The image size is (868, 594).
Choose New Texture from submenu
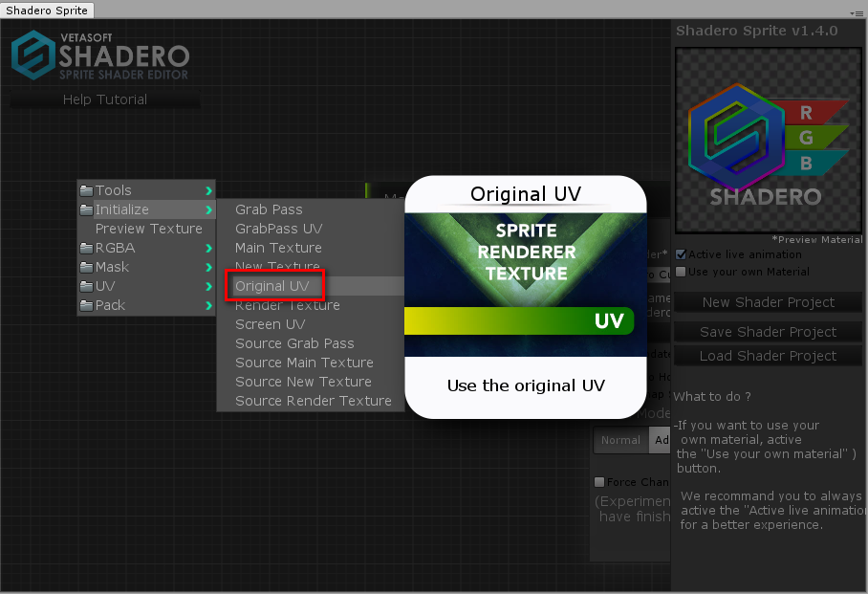[x=311, y=266]
